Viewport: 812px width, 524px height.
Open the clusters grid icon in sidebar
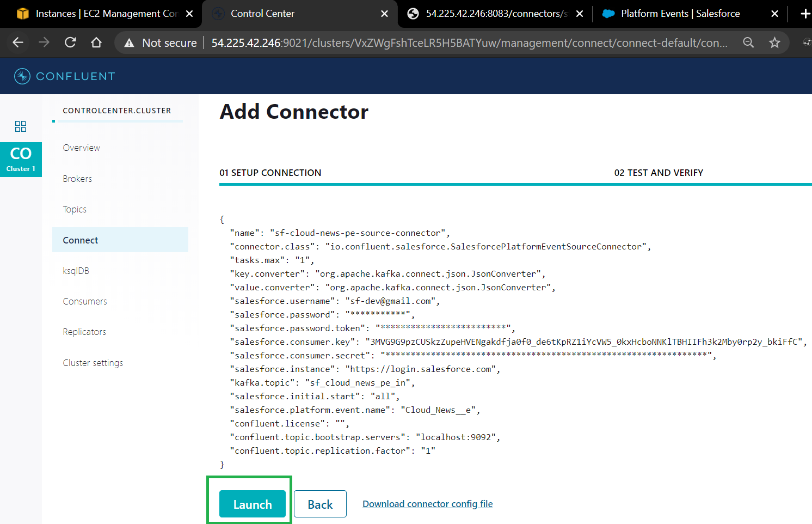coord(21,126)
